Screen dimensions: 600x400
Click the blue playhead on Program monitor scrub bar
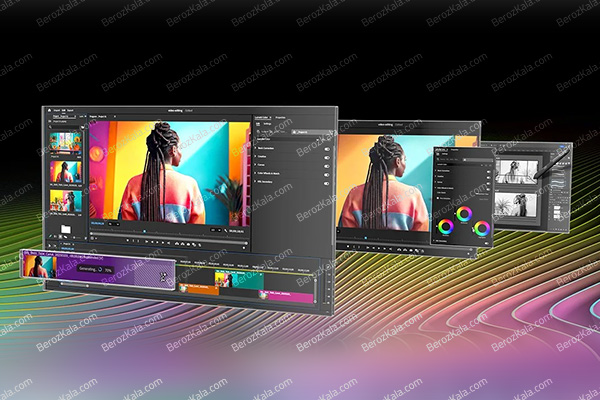click(144, 231)
